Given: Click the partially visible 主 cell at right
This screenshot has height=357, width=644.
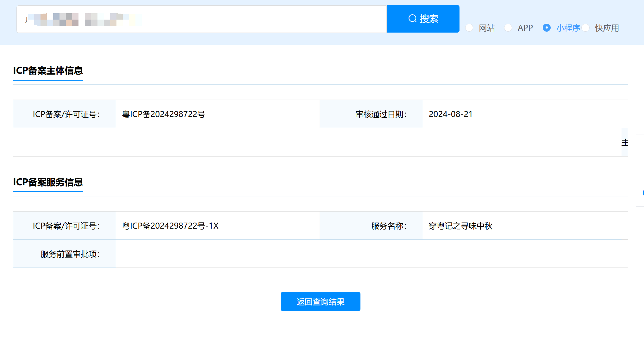Looking at the screenshot, I should 624,143.
